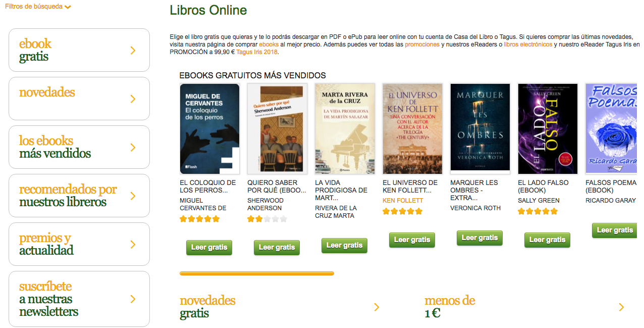Viewport: 644px width, 328px height.
Task: Click Leer gratis under Quiero saber por qué
Action: tap(277, 248)
